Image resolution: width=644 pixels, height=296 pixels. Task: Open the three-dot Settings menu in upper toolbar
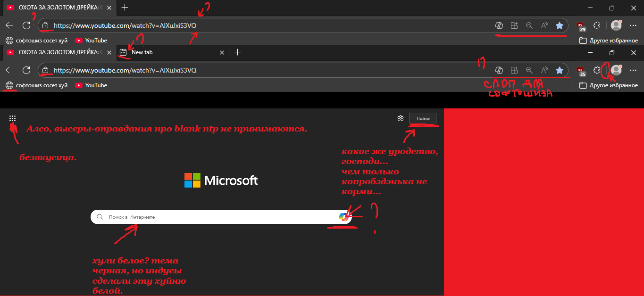(633, 25)
